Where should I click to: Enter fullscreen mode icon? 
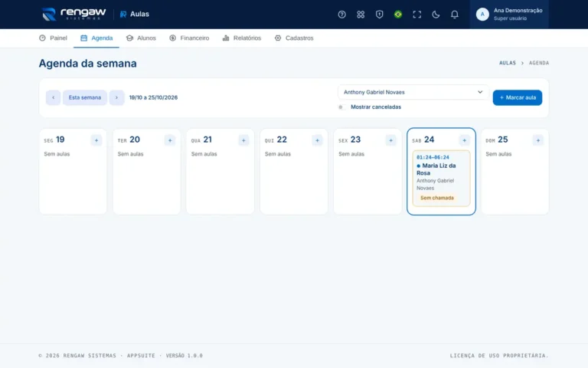tap(416, 15)
